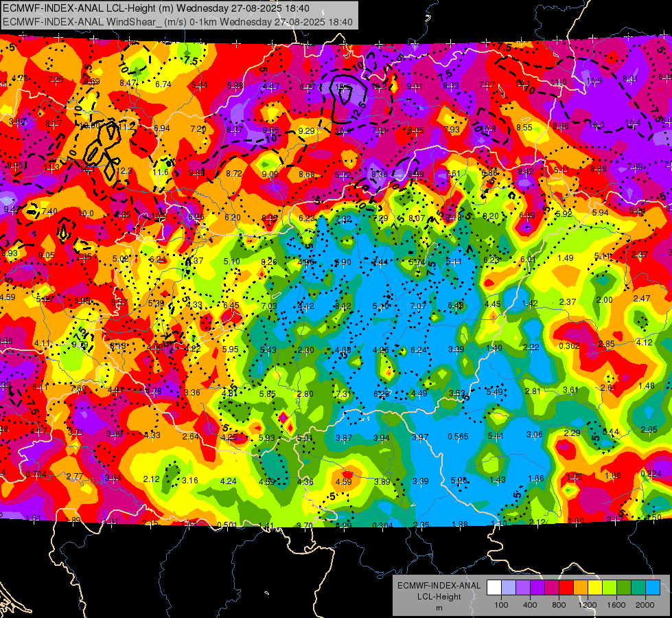
Task: Click the yellow legend color swatch
Action: click(x=595, y=588)
